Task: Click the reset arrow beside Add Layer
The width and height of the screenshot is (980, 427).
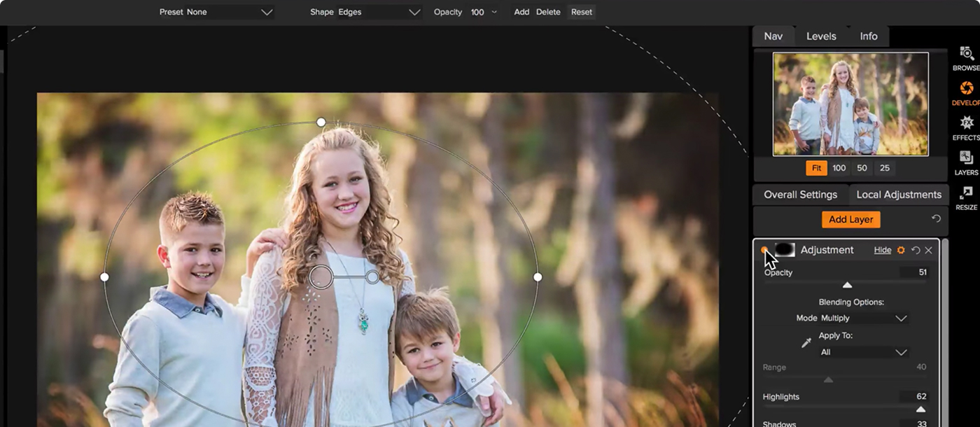Action: coord(936,219)
